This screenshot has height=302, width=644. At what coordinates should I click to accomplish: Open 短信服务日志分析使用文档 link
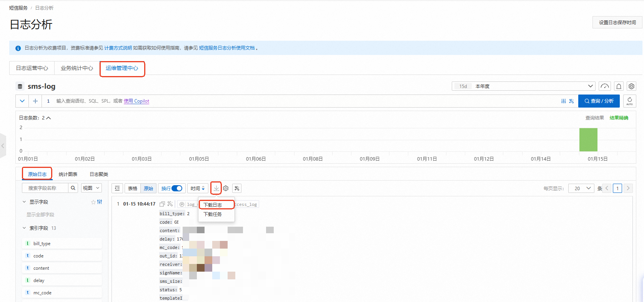tap(227, 48)
